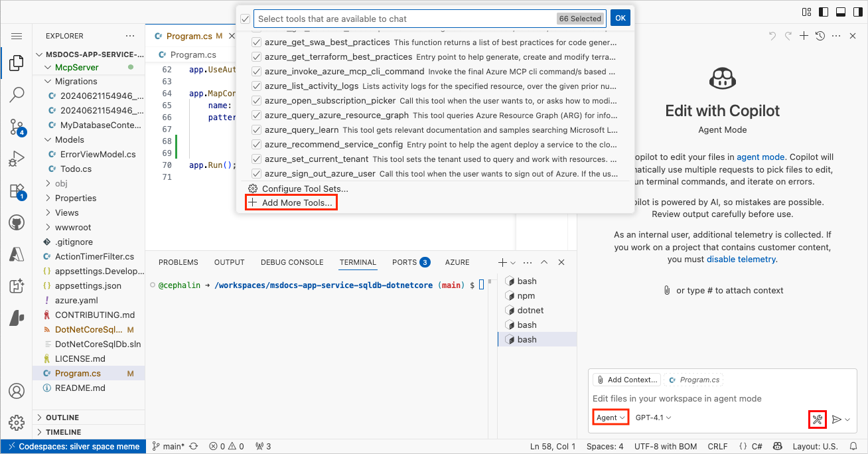Switch to the AZURE panel tab
This screenshot has height=454, width=868.
(x=457, y=262)
